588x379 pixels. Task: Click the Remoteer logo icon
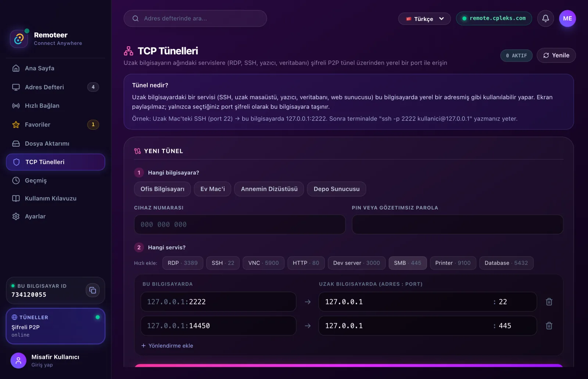pyautogui.click(x=19, y=39)
